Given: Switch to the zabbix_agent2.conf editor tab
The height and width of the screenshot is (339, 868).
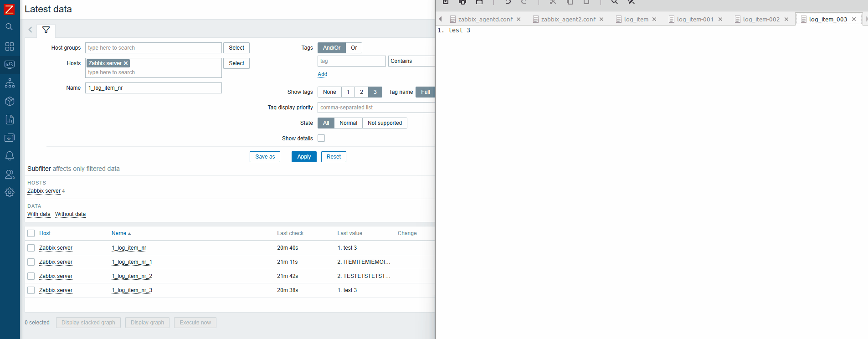Looking at the screenshot, I should [568, 19].
